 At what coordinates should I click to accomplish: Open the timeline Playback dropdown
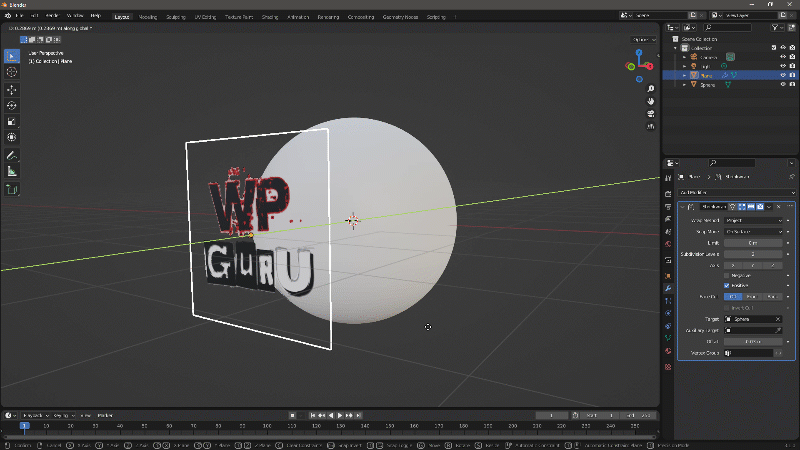[x=36, y=415]
